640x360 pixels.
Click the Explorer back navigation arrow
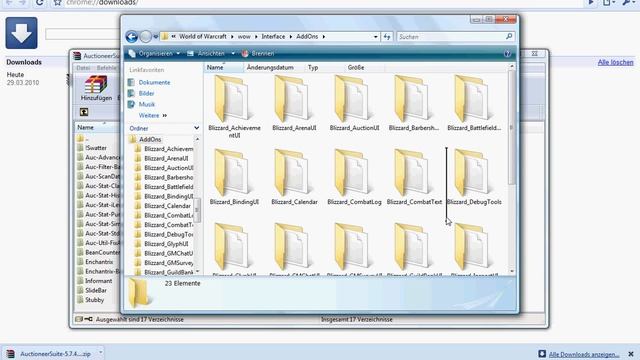pos(131,37)
